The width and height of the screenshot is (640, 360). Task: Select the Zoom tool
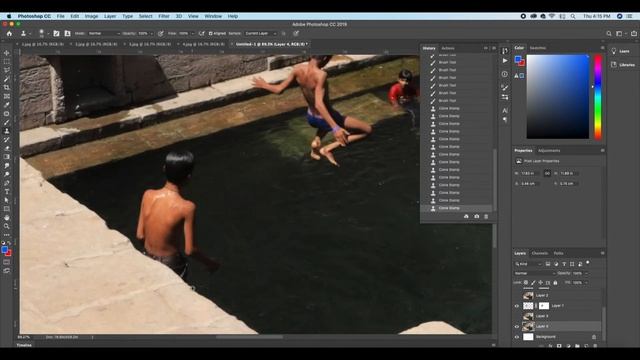[x=7, y=226]
